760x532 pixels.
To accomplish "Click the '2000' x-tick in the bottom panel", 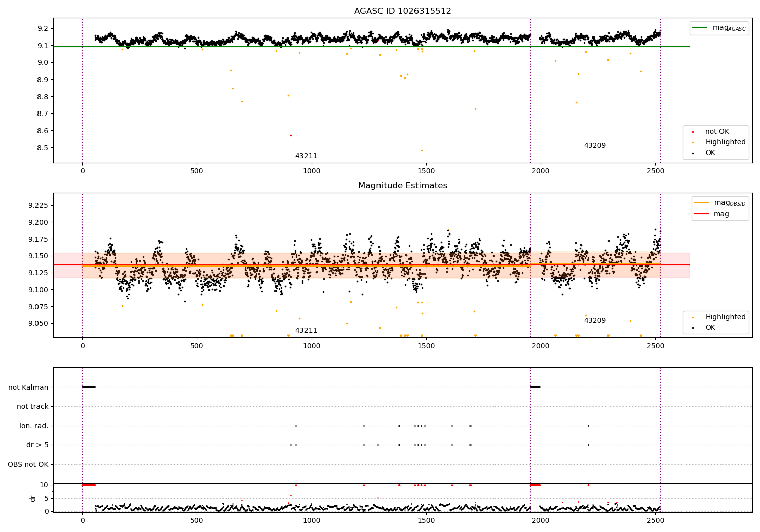I will [x=541, y=520].
